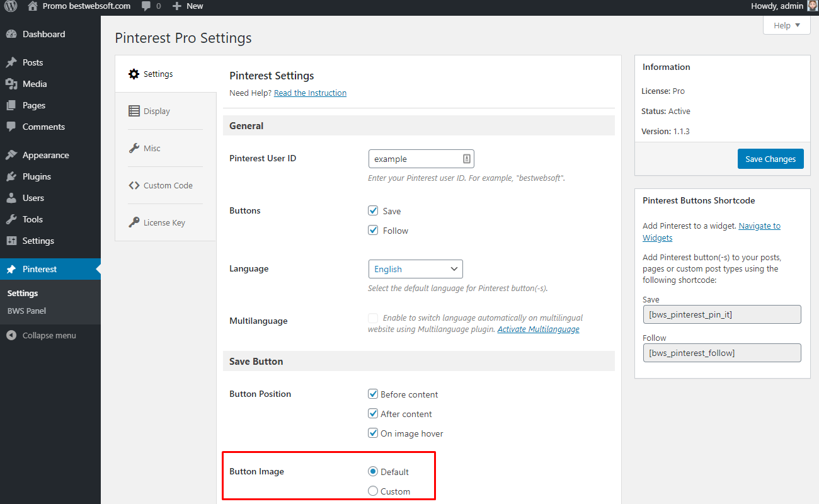Click the Media icon in sidebar
The image size is (819, 504).
click(11, 84)
